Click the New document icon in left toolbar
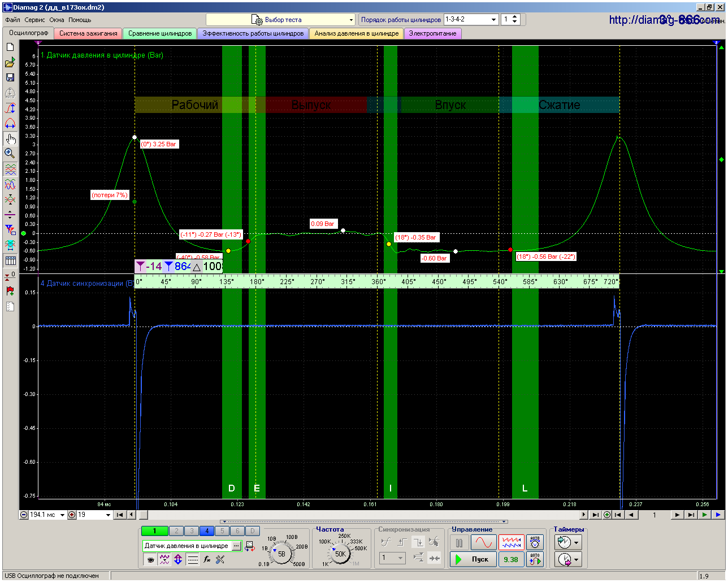This screenshot has width=728, height=583. point(10,47)
